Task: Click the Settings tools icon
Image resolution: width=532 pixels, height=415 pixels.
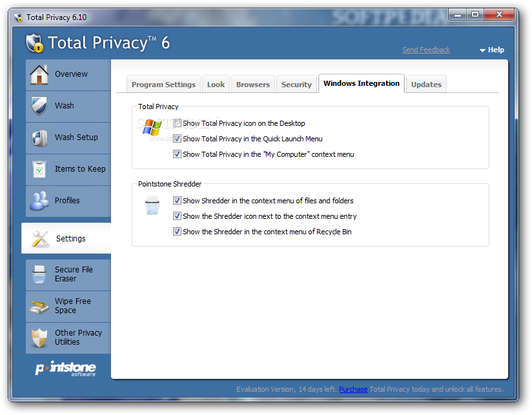Action: (x=41, y=239)
